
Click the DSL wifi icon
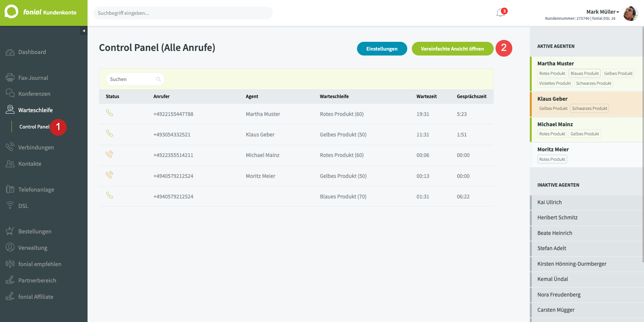(10, 205)
